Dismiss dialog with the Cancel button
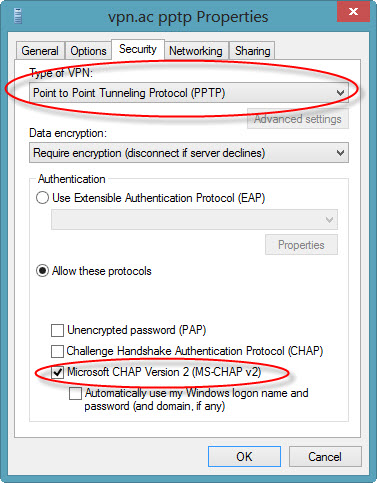Viewport: 377px width, 483px height. [x=325, y=457]
